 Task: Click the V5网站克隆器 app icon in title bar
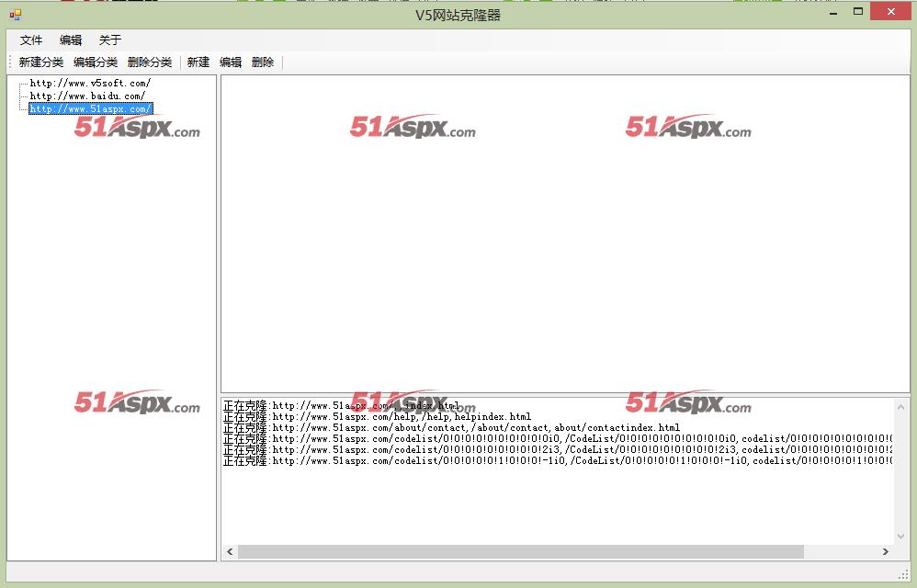coord(16,15)
